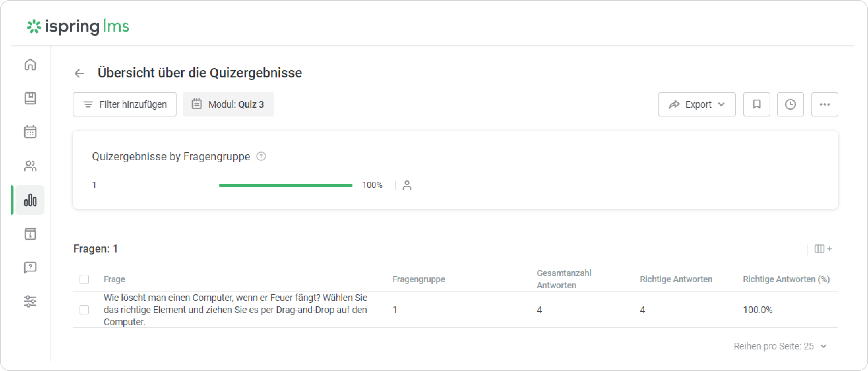Open the Export dropdown

(x=697, y=104)
